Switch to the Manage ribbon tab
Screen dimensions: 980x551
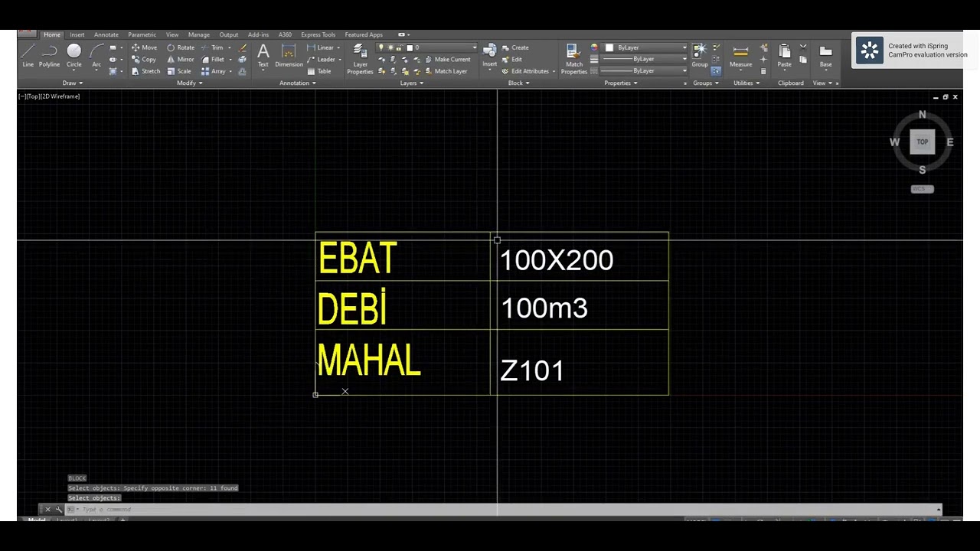coord(199,34)
